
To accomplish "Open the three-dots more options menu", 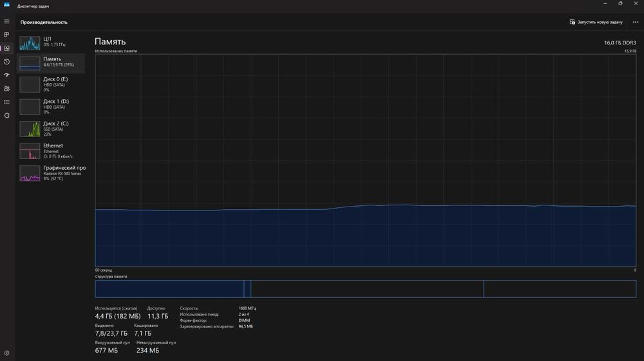I will coord(636,22).
